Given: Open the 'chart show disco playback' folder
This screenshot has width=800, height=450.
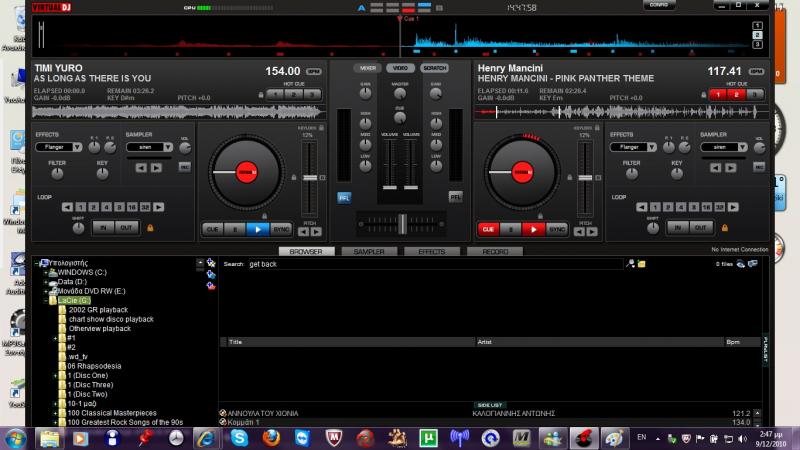Looking at the screenshot, I should (111, 319).
